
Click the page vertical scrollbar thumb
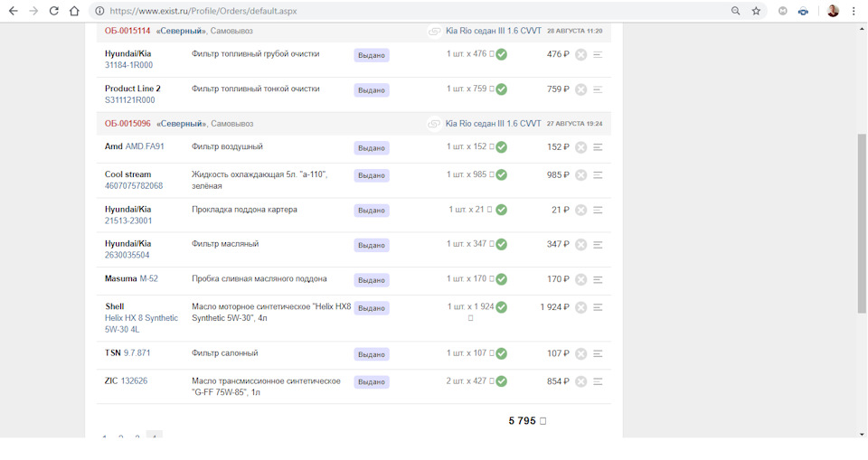coord(862,223)
